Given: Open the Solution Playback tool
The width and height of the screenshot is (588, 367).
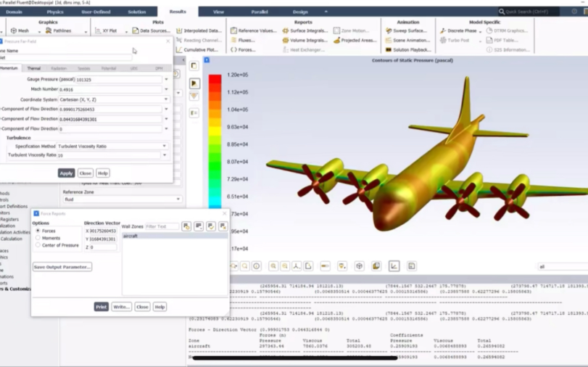Looking at the screenshot, I should click(408, 49).
